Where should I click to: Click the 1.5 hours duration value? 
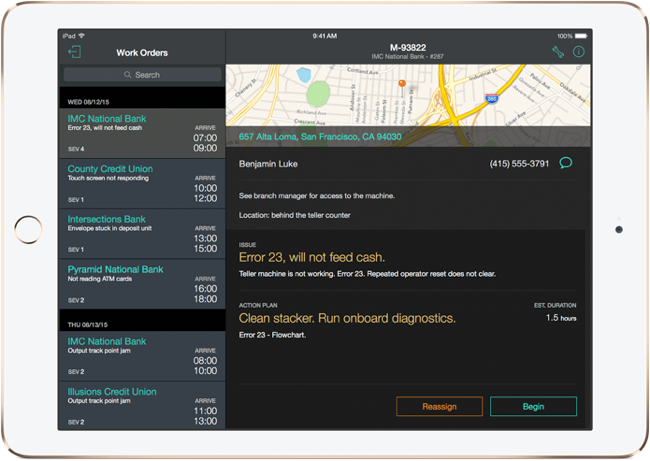click(561, 318)
